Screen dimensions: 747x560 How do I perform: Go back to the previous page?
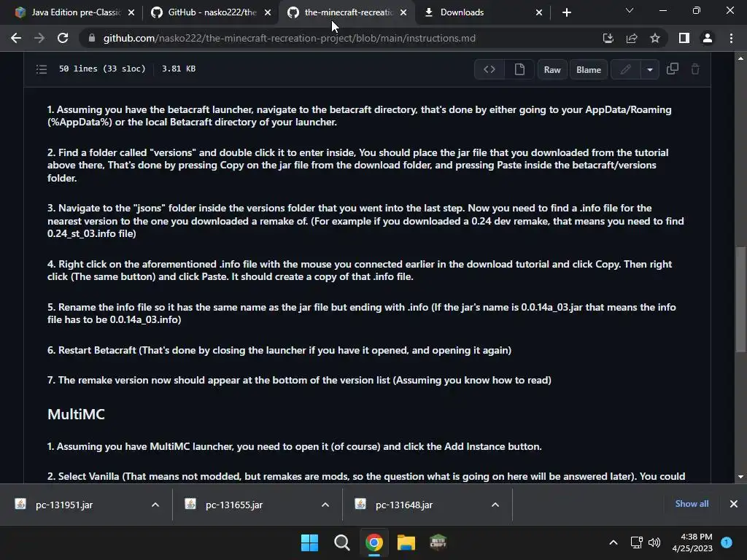click(x=16, y=38)
